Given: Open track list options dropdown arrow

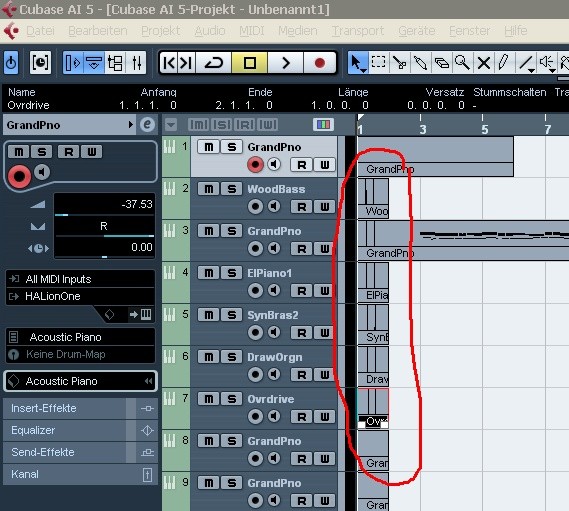Looking at the screenshot, I should [x=171, y=124].
